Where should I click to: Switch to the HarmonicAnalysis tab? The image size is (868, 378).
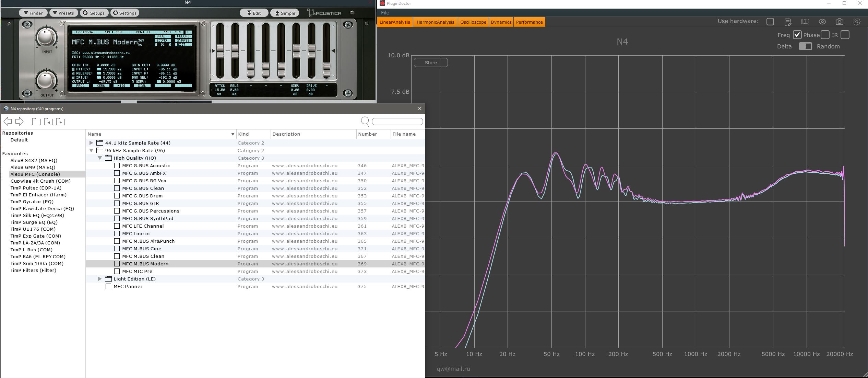435,22
